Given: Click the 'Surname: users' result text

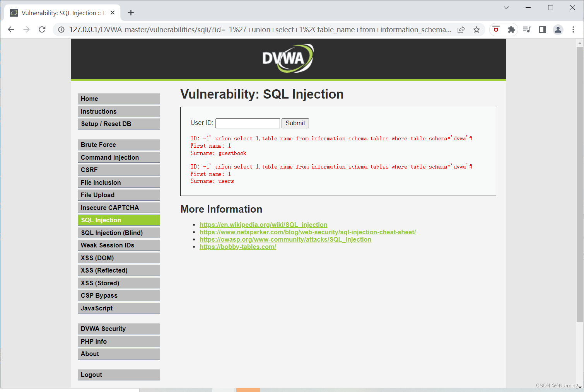Looking at the screenshot, I should pyautogui.click(x=212, y=181).
